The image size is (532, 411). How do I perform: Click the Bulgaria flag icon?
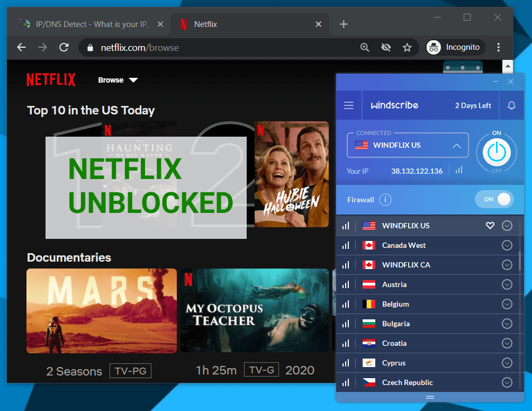pos(369,324)
